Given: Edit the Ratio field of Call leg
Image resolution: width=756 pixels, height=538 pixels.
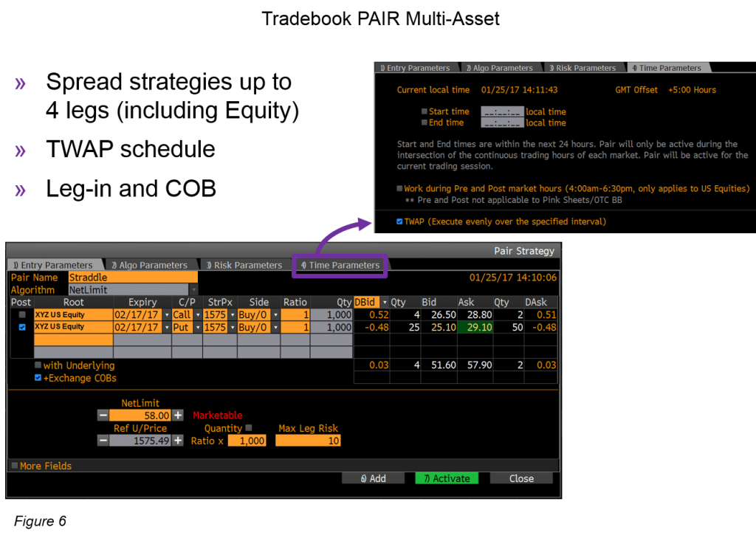Looking at the screenshot, I should 295,315.
